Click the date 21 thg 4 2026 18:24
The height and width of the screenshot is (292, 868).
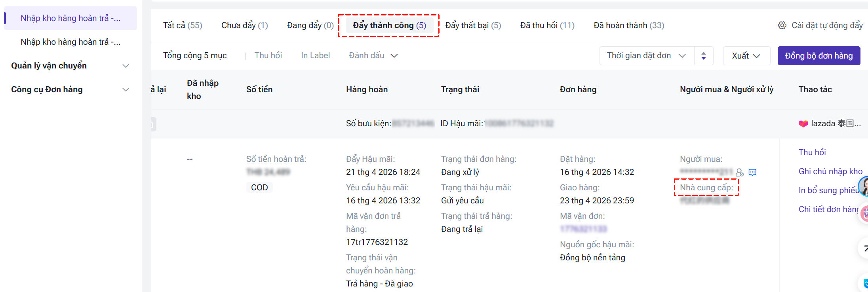click(383, 172)
